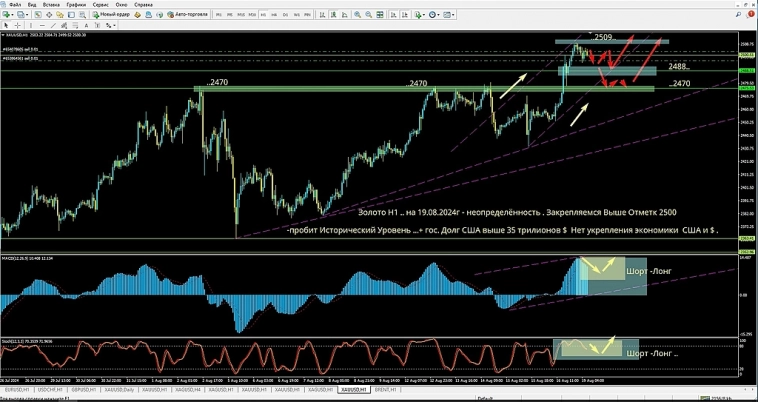Switch chart to M30 timeframe

(x=252, y=14)
